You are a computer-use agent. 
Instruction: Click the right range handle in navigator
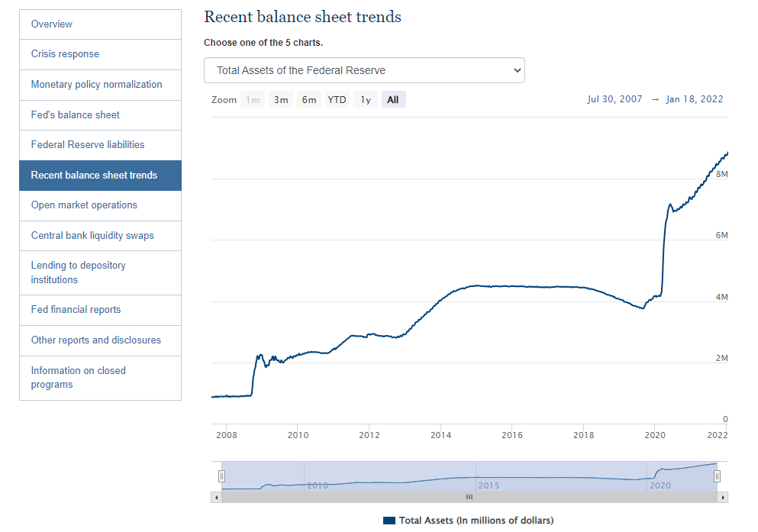tap(717, 476)
